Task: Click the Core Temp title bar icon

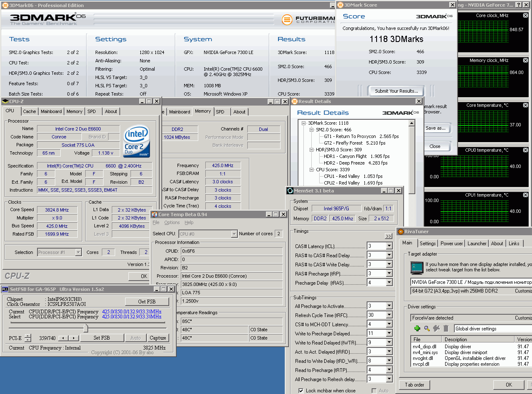Action: (155, 214)
